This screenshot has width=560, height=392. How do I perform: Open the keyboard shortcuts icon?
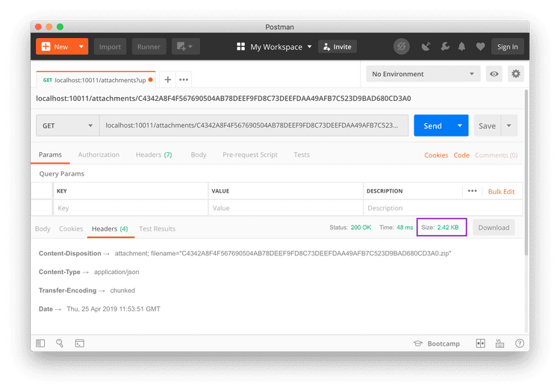[x=500, y=343]
